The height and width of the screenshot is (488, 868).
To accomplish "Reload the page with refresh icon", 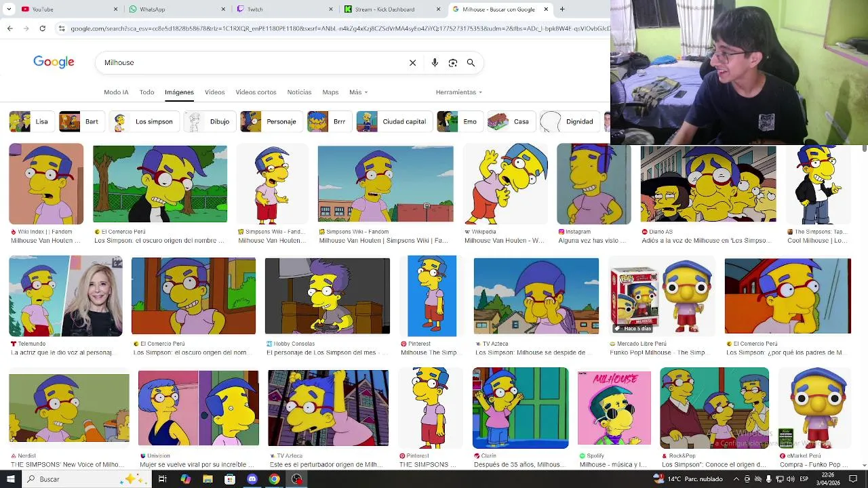I will point(42,28).
